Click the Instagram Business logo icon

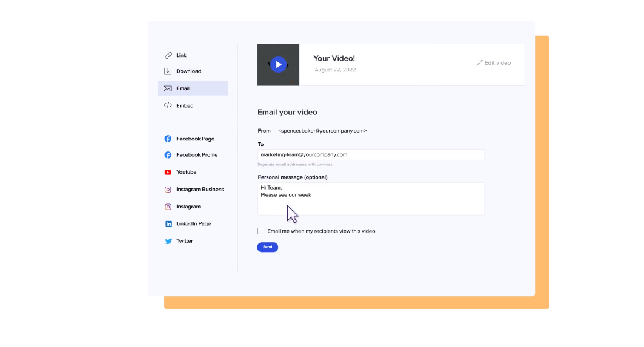[x=168, y=190]
